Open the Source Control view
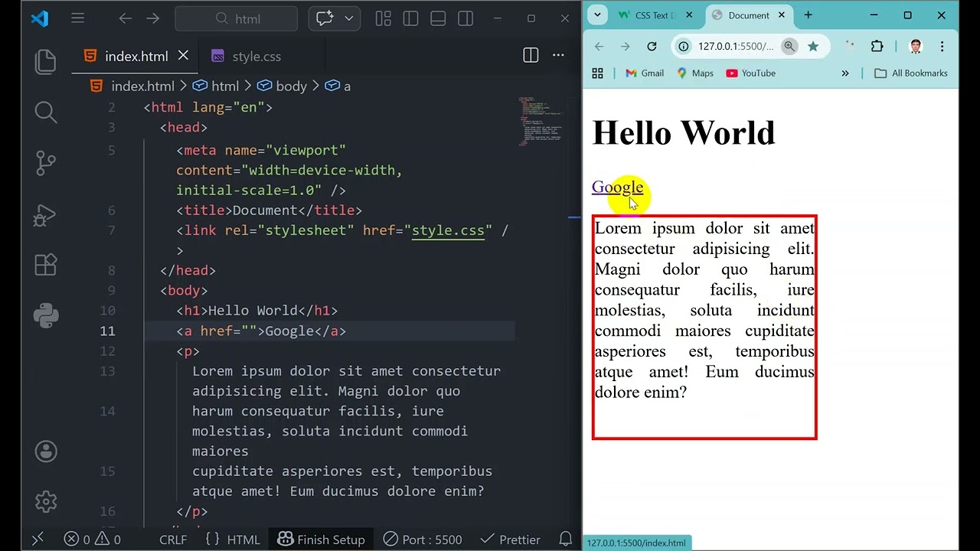Screen dimensions: 980x551 coord(46,163)
